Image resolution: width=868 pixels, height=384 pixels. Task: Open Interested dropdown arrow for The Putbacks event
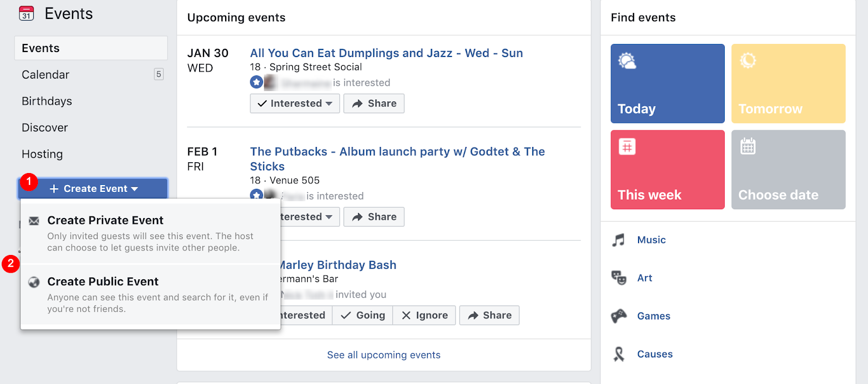click(329, 217)
